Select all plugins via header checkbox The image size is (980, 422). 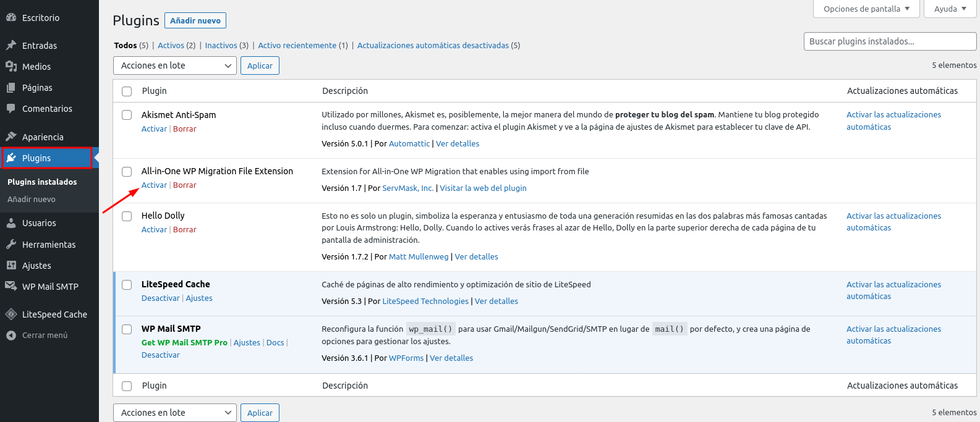click(x=127, y=91)
